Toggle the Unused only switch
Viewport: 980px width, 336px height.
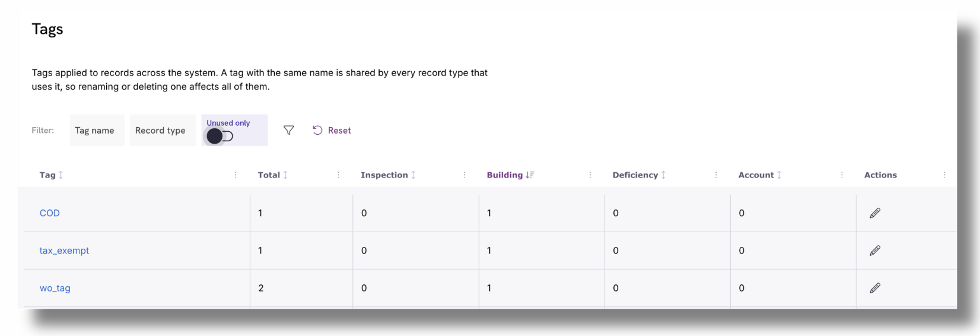pos(220,137)
